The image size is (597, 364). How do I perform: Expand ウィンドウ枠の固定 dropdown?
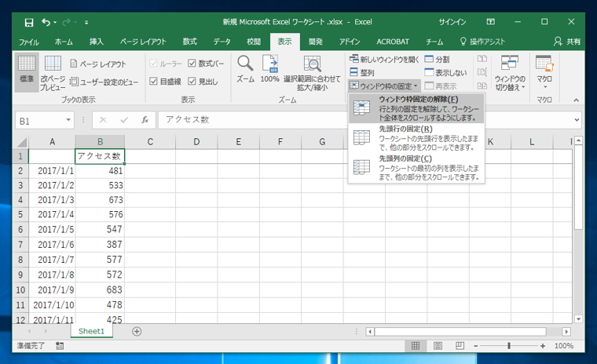[384, 86]
